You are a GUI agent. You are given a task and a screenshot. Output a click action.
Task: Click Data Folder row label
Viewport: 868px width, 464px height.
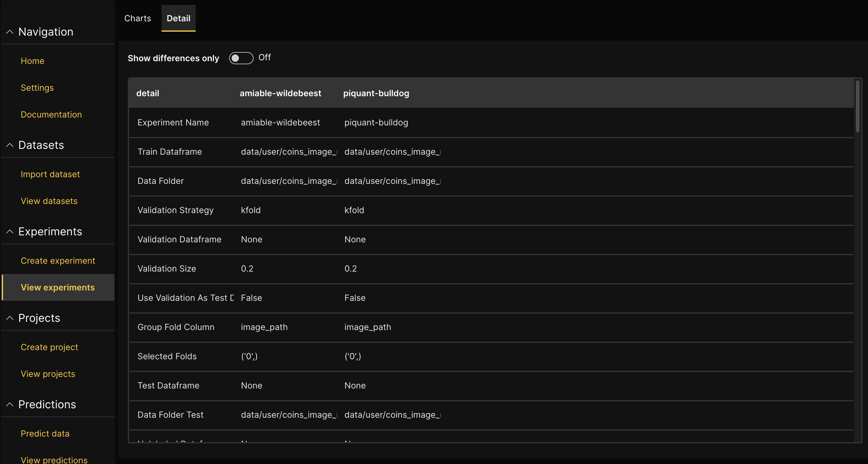coord(160,181)
